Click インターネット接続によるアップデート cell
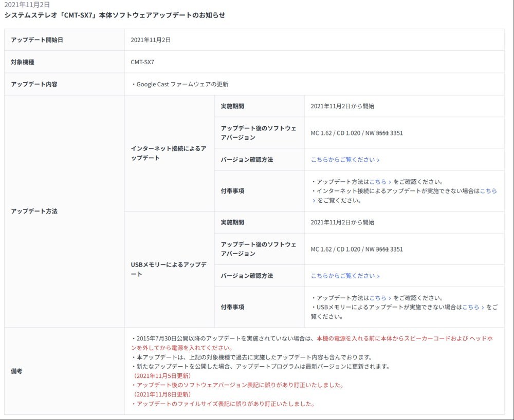 (x=169, y=153)
